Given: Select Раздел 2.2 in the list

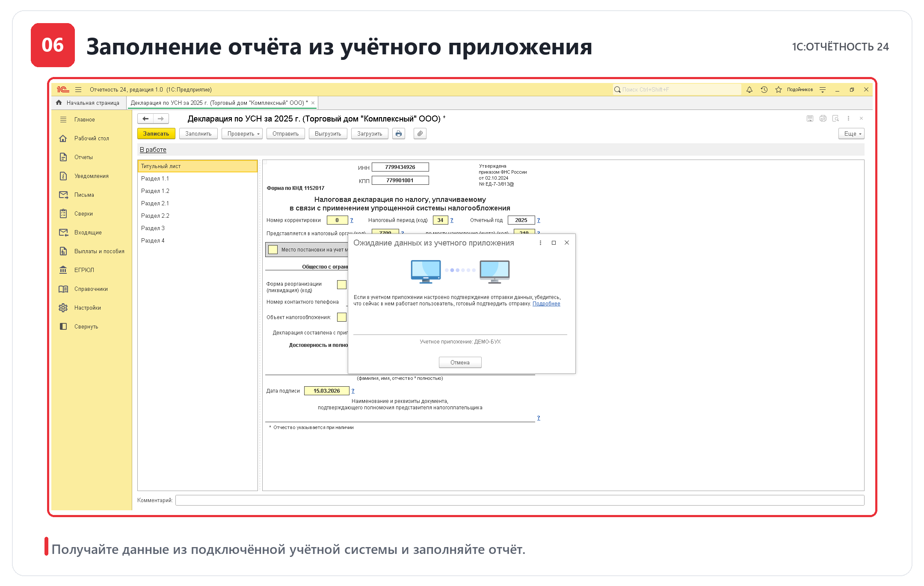Looking at the screenshot, I should [x=197, y=216].
